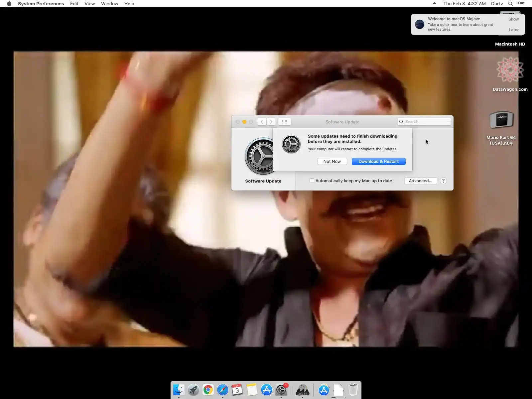Click the macOS Mojave notification icon

click(x=420, y=24)
